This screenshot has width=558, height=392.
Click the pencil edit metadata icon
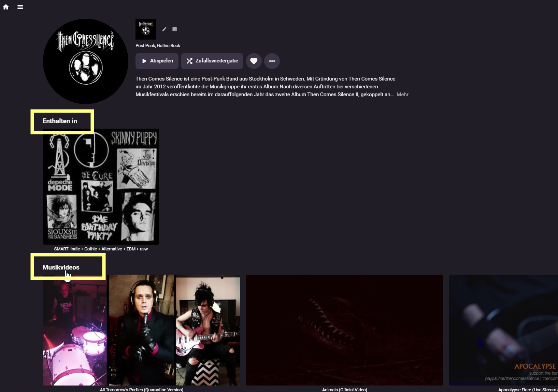click(x=164, y=29)
